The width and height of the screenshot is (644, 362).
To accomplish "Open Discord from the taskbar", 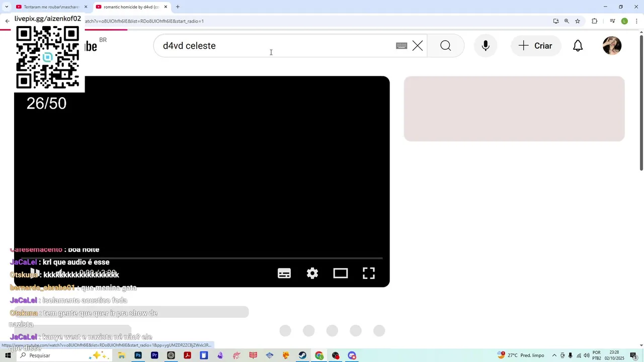I will click(352, 355).
